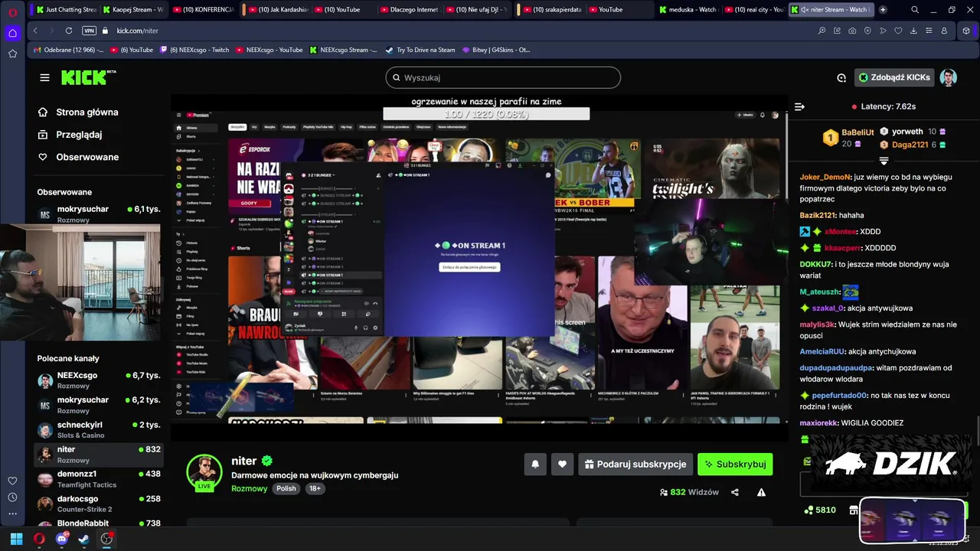The width and height of the screenshot is (980, 551).
Task: Click the 5810 channel points counter
Action: (x=819, y=510)
